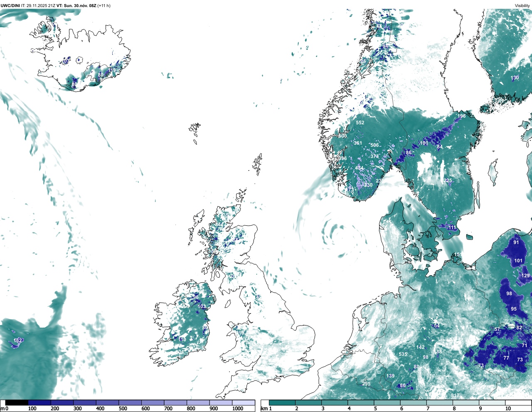Image resolution: width=532 pixels, height=412 pixels.
Task: Click the map value '361' over Norway
Action: [358, 143]
